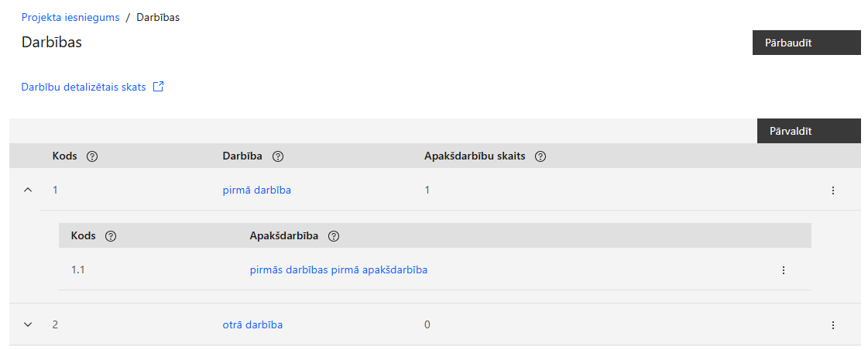The image size is (868, 350).
Task: Open help icon beside Darbība column header
Action: click(278, 156)
